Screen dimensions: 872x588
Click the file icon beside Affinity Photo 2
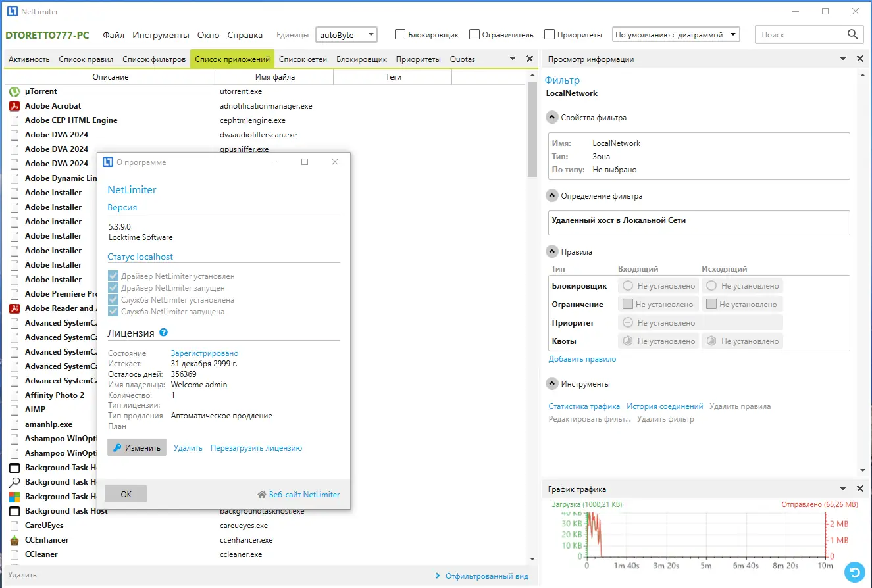(x=14, y=395)
